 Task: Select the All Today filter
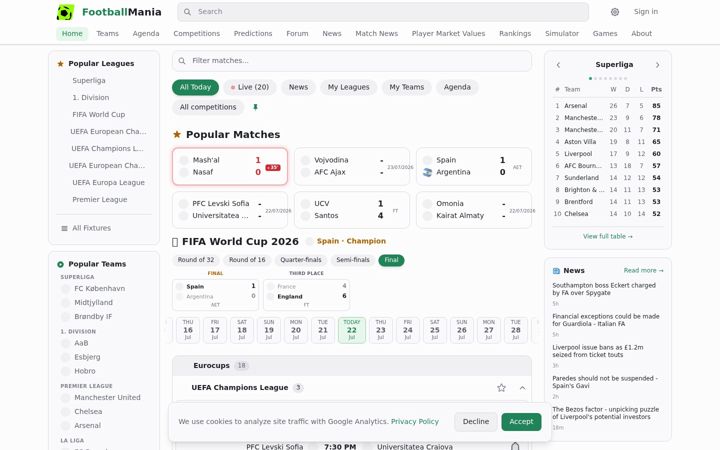pos(195,87)
